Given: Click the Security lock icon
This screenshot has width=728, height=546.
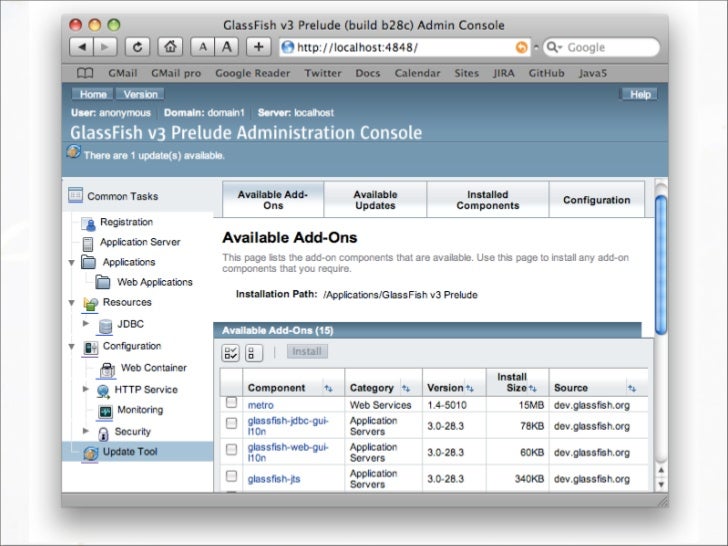Looking at the screenshot, I should point(103,434).
